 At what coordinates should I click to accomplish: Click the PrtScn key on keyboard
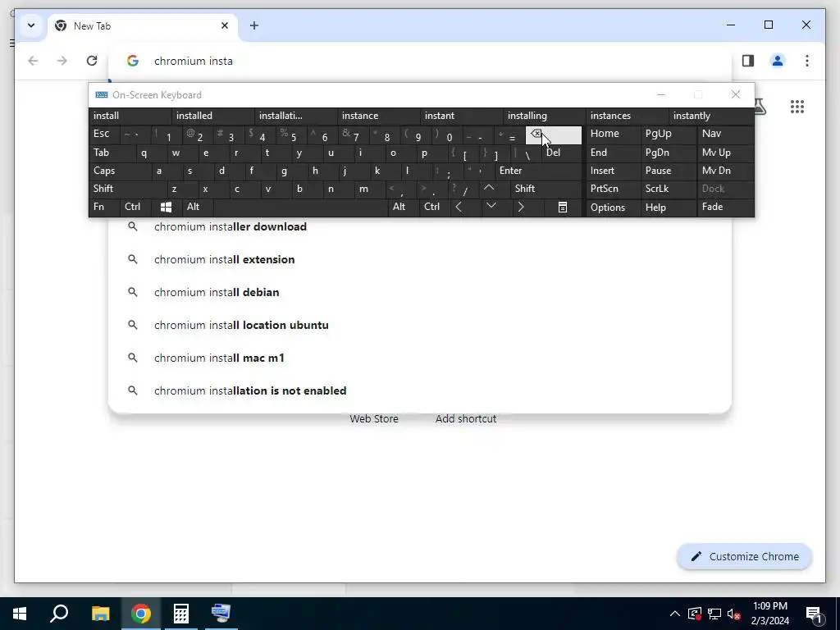[x=614, y=189]
